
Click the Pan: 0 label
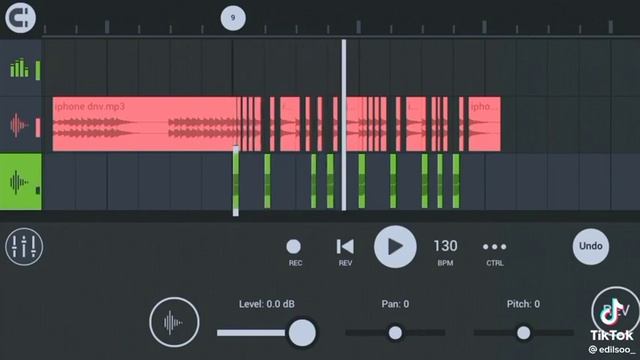[395, 304]
